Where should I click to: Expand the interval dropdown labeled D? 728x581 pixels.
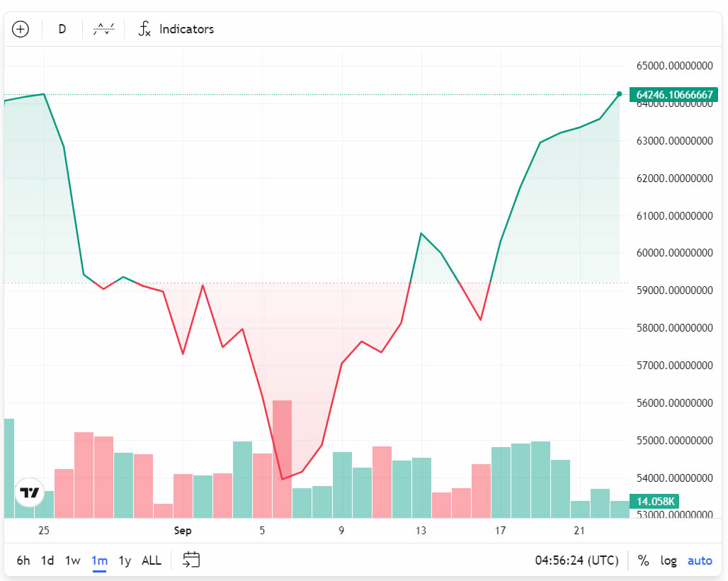(62, 29)
